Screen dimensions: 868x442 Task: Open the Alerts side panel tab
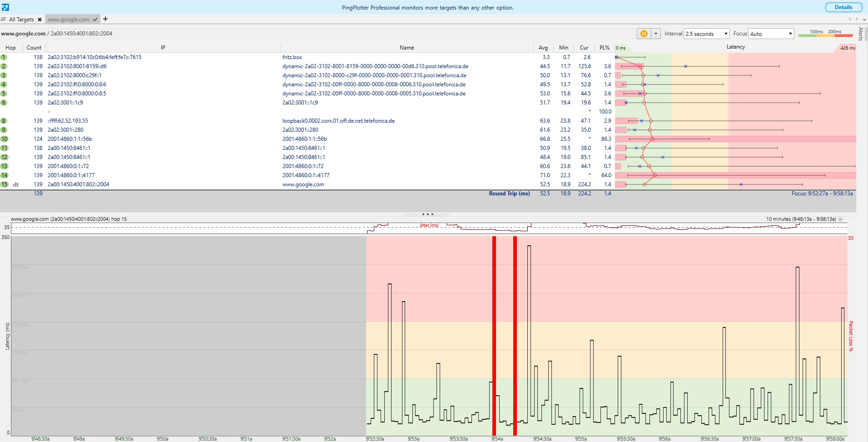(x=861, y=34)
